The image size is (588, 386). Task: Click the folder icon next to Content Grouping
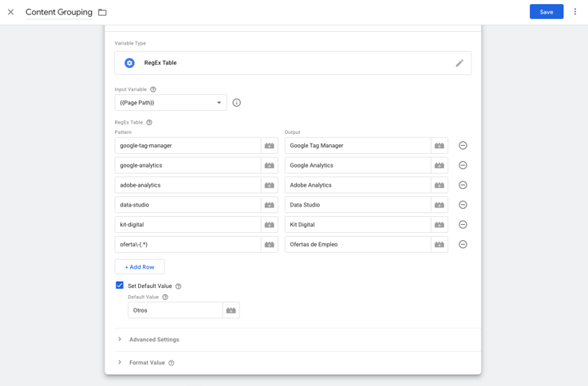click(x=102, y=13)
